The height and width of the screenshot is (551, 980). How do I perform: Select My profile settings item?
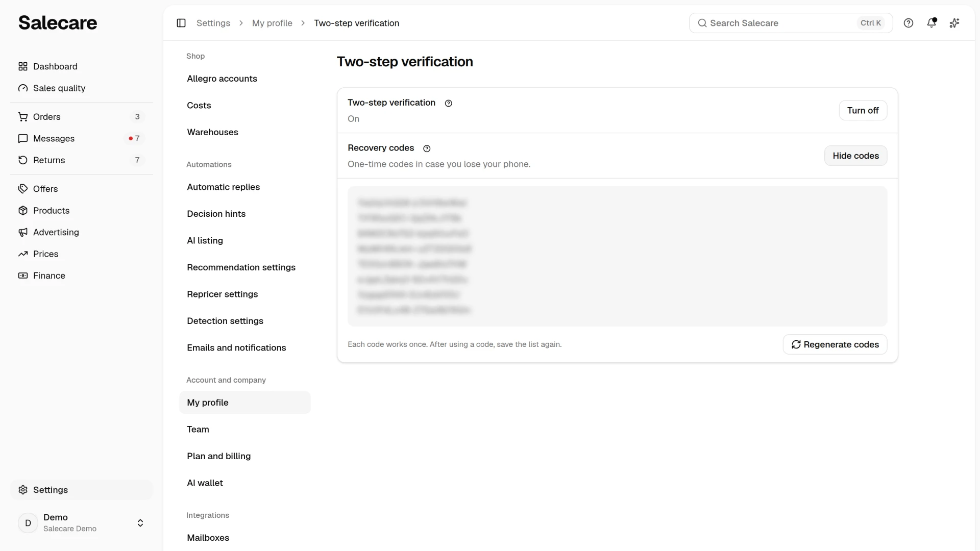(245, 403)
